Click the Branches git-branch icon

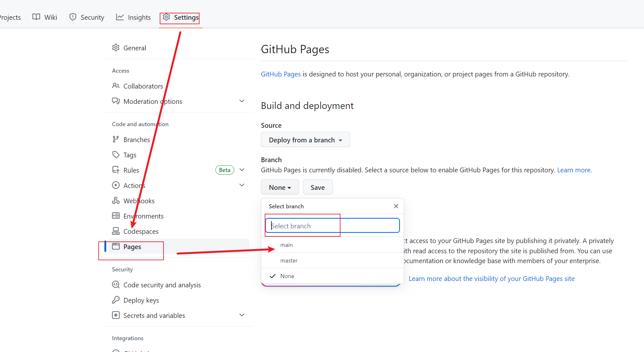[116, 140]
